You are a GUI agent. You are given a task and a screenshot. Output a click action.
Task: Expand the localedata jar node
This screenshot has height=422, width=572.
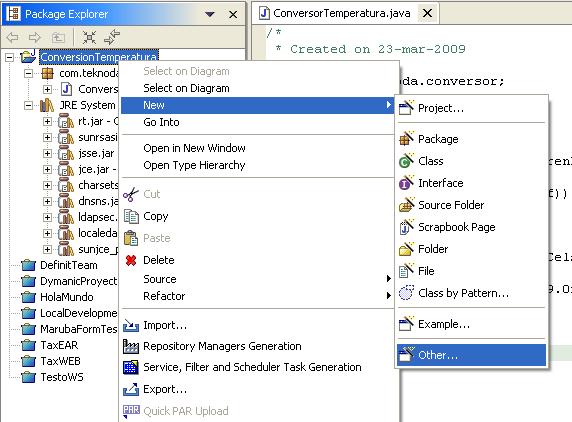[47, 233]
